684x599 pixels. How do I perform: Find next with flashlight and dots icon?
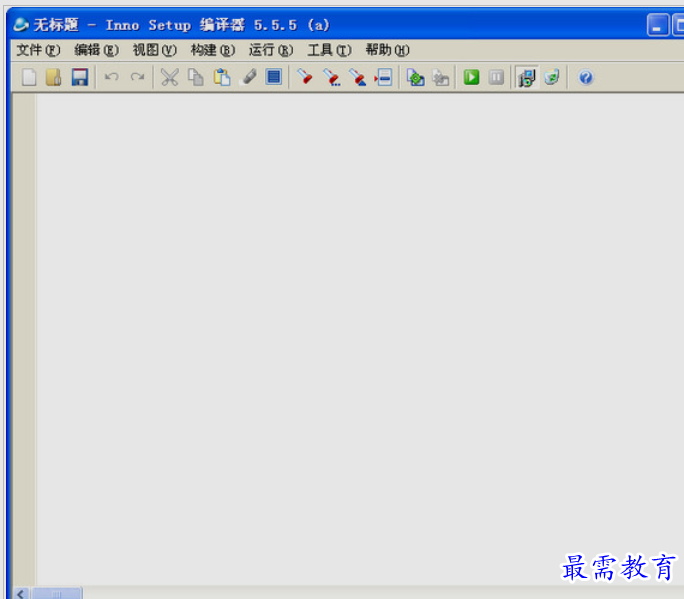pos(332,78)
